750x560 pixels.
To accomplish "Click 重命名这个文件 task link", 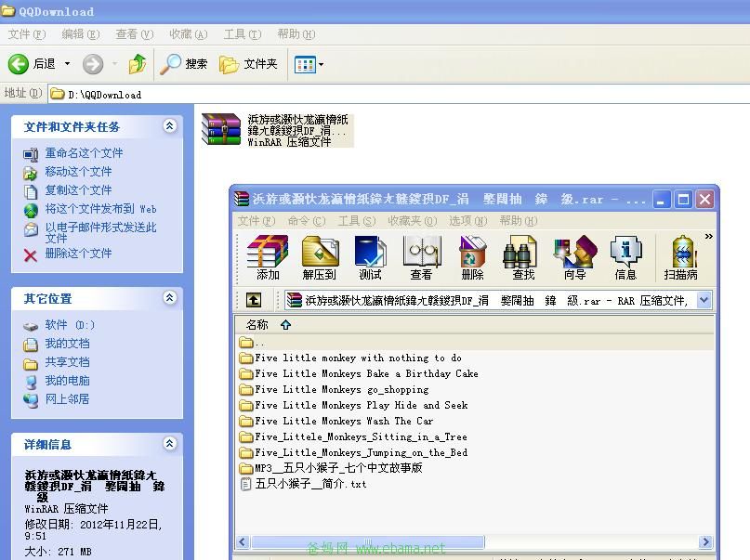I will 84,153.
